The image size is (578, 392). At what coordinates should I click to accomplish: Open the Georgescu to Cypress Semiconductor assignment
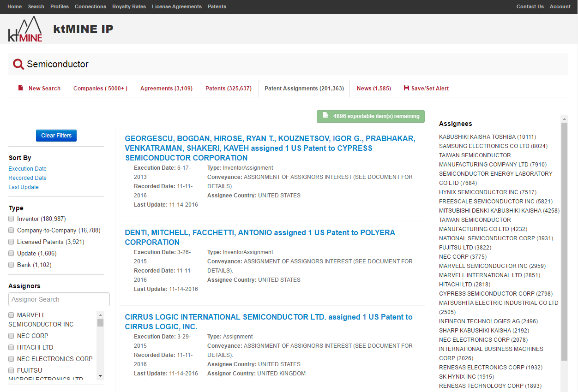point(270,148)
